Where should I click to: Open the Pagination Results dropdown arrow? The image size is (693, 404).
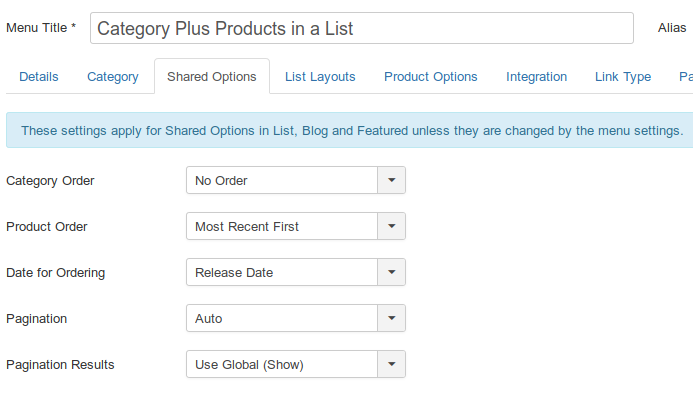coord(391,365)
